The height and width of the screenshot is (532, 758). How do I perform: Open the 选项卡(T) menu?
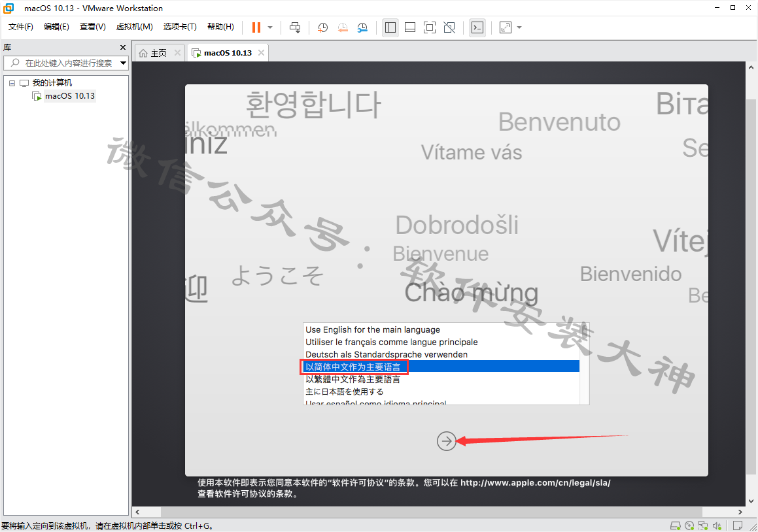click(x=180, y=27)
